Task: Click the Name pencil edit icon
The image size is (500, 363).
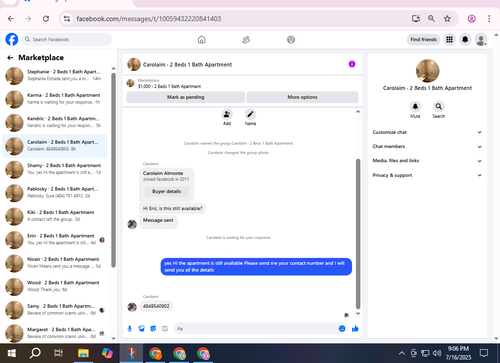Action: tap(250, 114)
